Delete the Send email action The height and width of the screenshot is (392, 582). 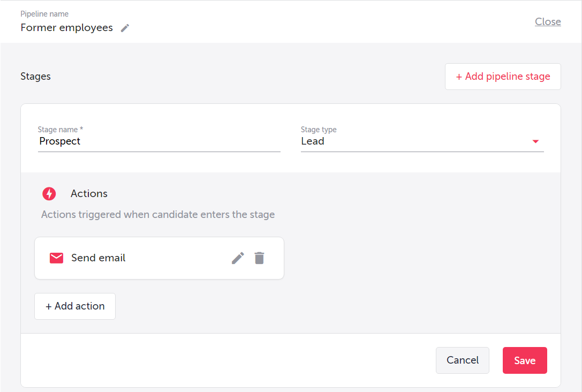coord(259,258)
